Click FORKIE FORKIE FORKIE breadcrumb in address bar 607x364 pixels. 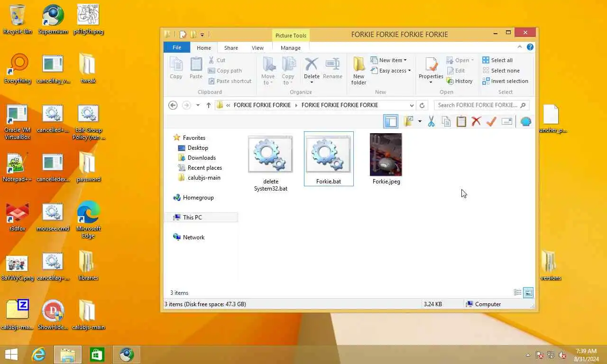point(262,105)
